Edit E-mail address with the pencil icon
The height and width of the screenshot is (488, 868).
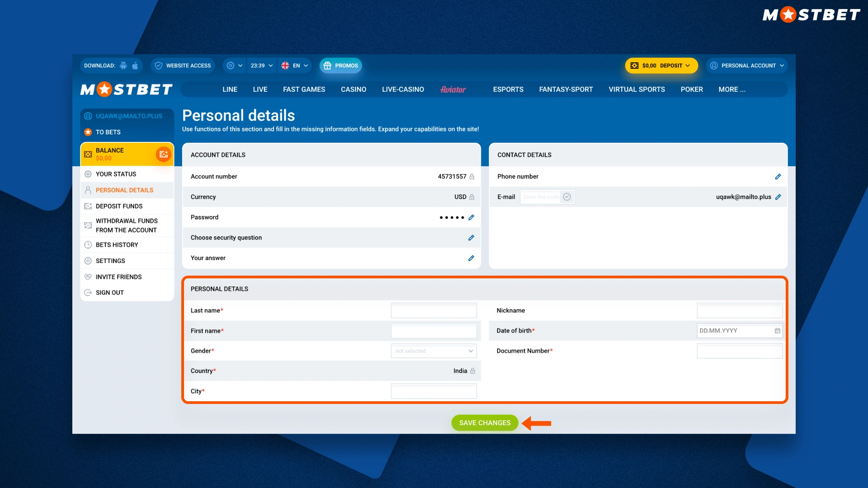click(778, 197)
